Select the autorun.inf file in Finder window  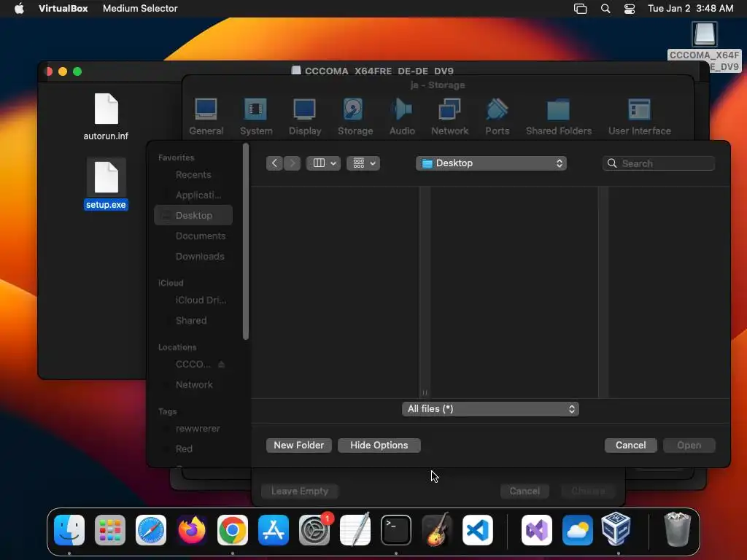coord(106,117)
